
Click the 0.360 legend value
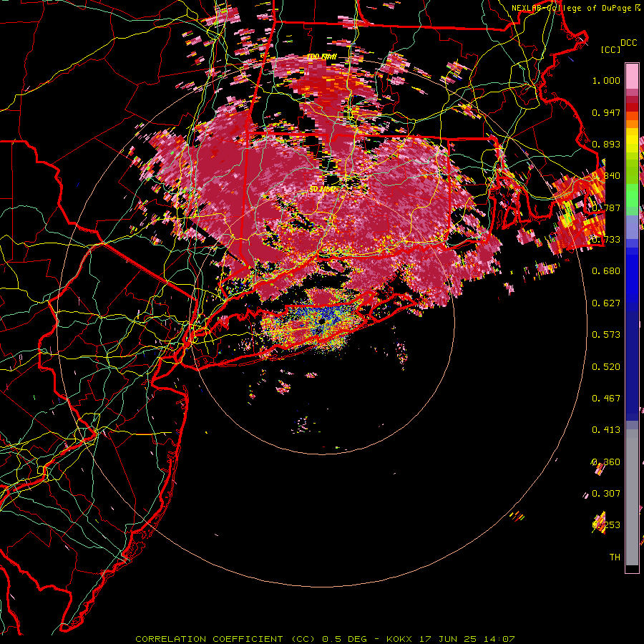(x=606, y=462)
